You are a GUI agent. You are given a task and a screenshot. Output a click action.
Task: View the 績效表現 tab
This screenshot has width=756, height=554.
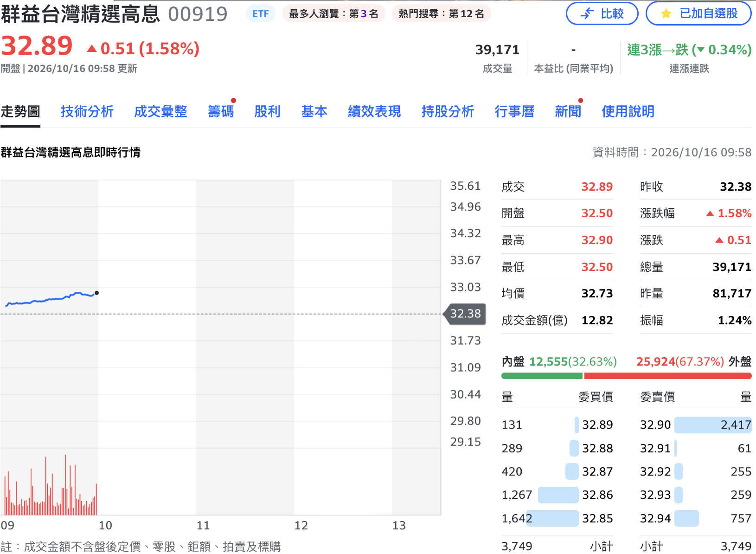(374, 111)
